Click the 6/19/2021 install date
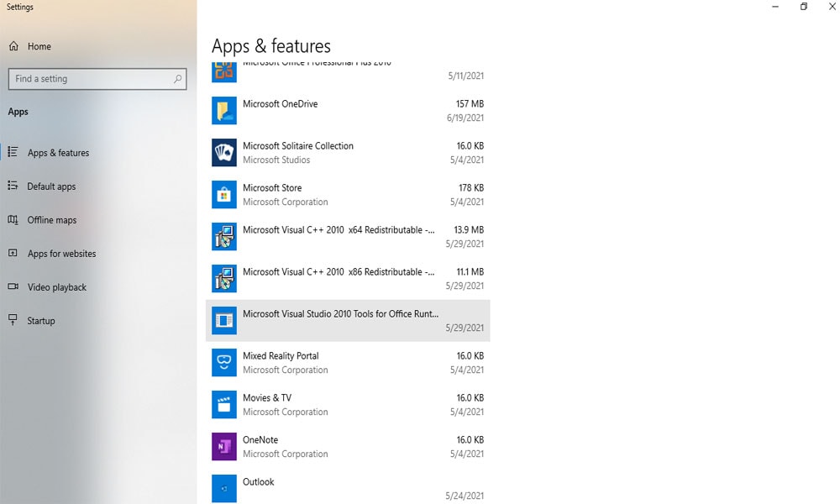This screenshot has height=504, width=840. 465,118
